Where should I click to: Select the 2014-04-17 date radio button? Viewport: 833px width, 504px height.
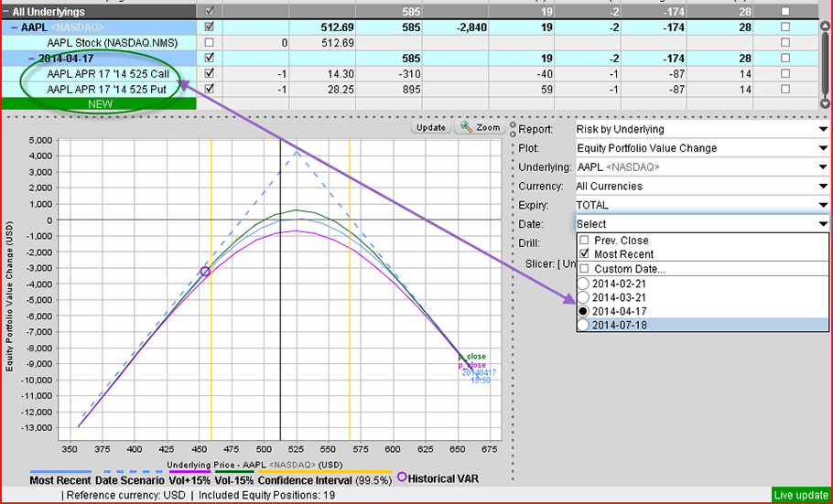[x=583, y=311]
